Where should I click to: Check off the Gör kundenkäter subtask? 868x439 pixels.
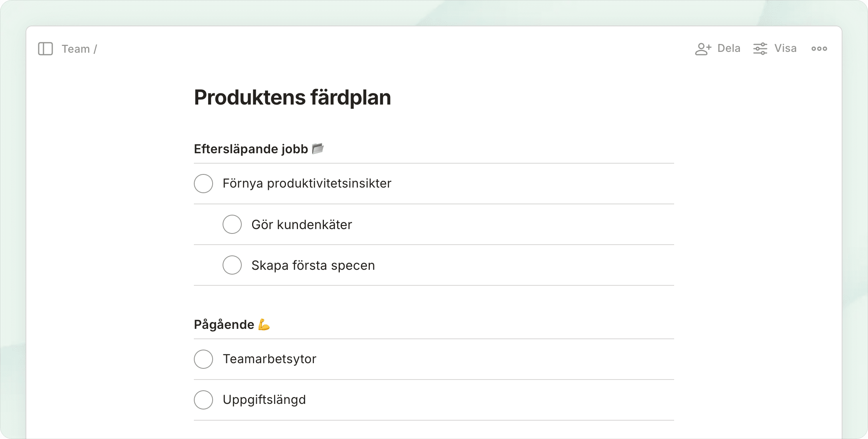click(x=232, y=224)
